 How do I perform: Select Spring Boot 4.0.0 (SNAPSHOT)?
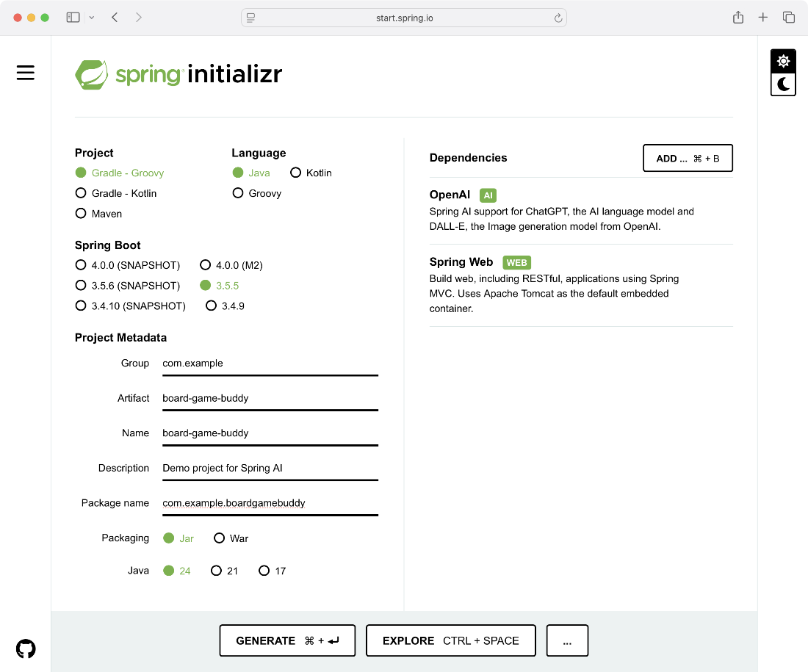[x=128, y=265]
